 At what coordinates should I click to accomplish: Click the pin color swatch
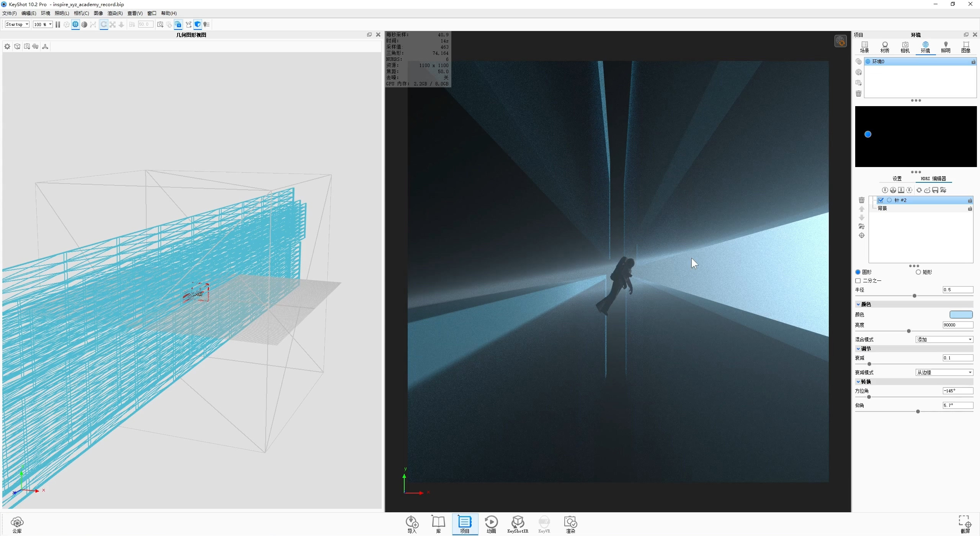961,314
